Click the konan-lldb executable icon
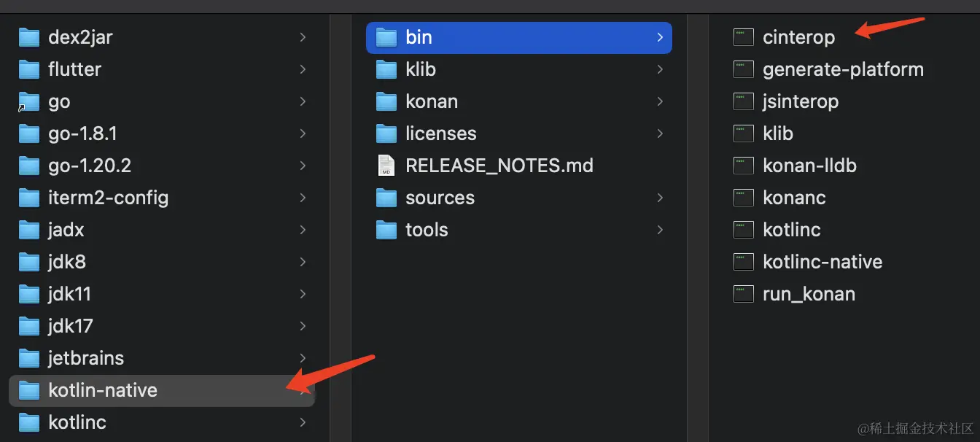This screenshot has height=442, width=980. pos(743,166)
